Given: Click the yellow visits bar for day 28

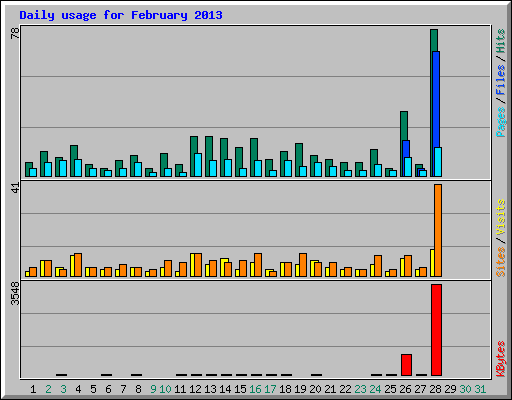Looking at the screenshot, I should 432,263.
